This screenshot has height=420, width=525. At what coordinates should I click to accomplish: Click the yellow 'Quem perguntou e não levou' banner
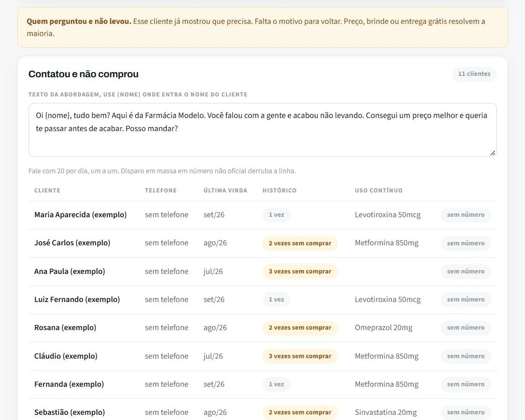(x=262, y=28)
